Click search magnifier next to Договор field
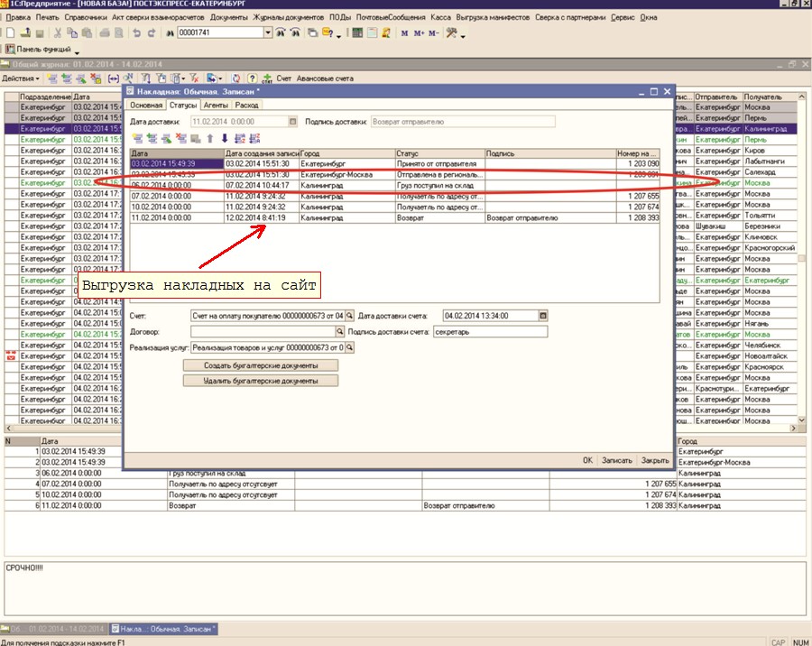 [x=340, y=331]
